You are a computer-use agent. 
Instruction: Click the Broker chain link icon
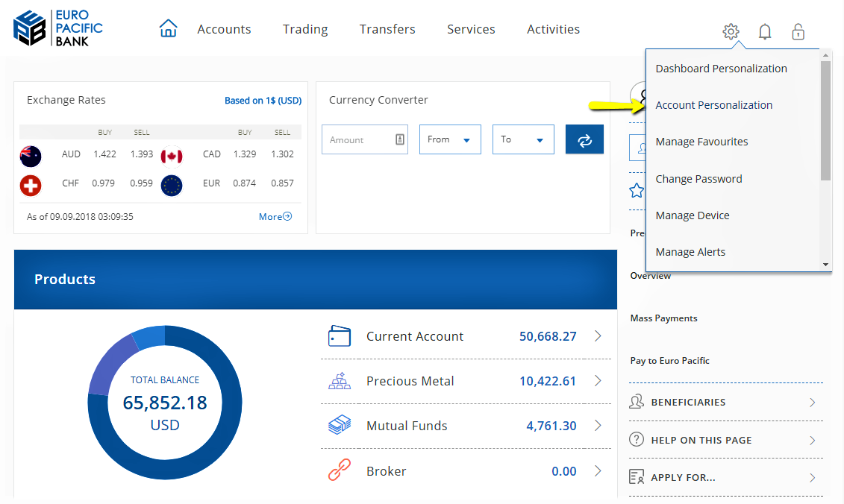tap(339, 470)
